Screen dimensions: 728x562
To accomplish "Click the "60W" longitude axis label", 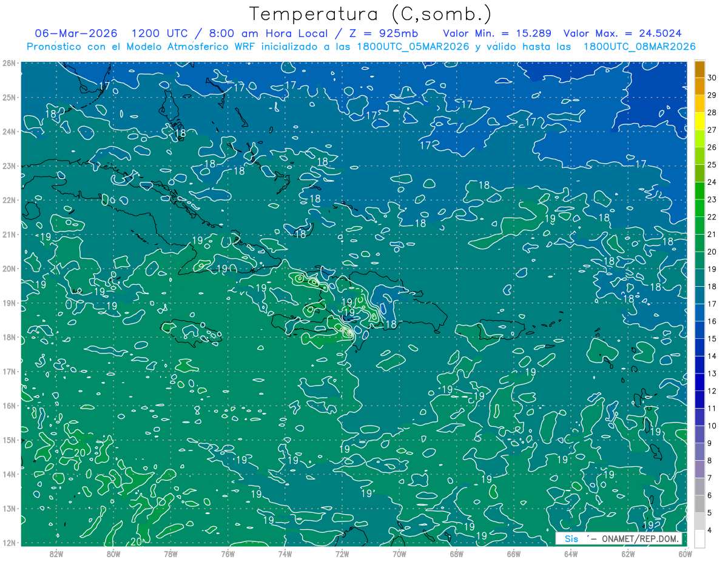I will (684, 554).
